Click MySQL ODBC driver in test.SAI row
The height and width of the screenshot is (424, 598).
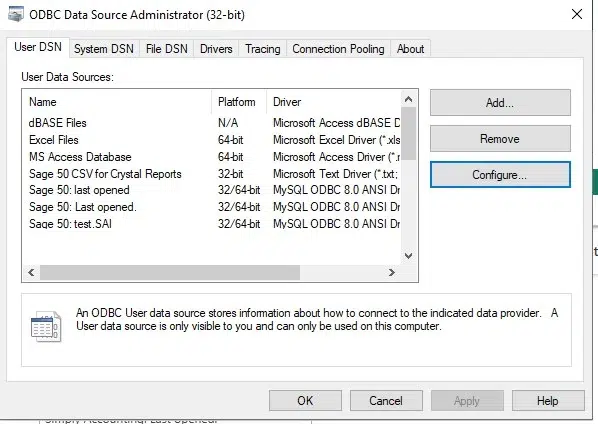click(336, 223)
